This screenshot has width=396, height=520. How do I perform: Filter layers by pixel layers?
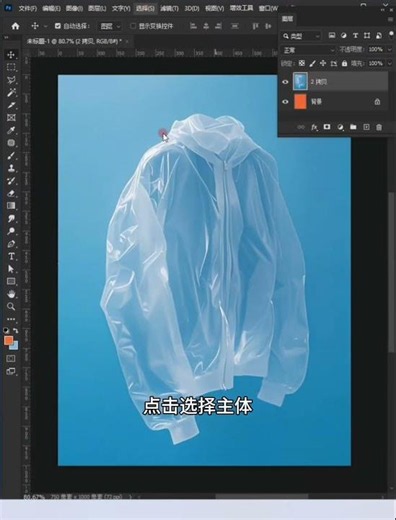point(332,35)
